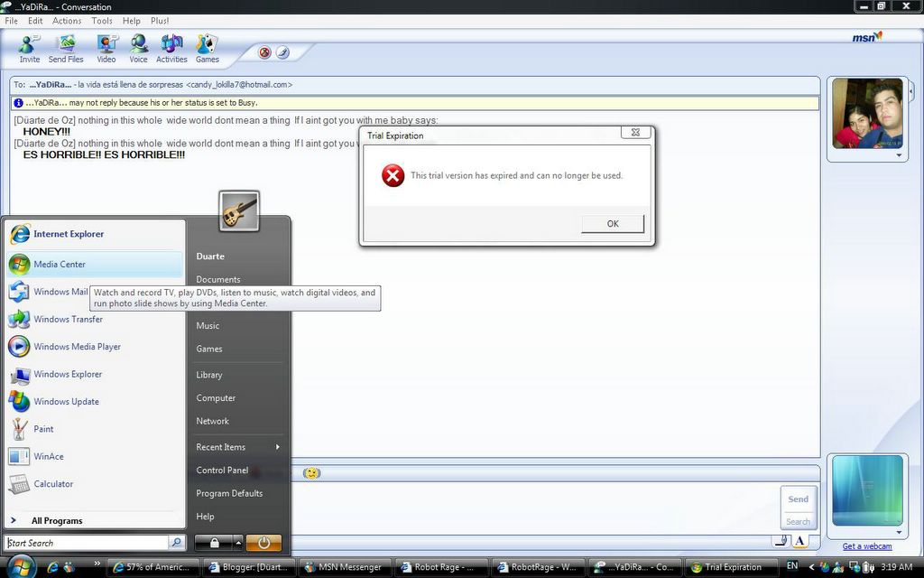Open the File menu
The height and width of the screenshot is (578, 924).
pos(11,21)
